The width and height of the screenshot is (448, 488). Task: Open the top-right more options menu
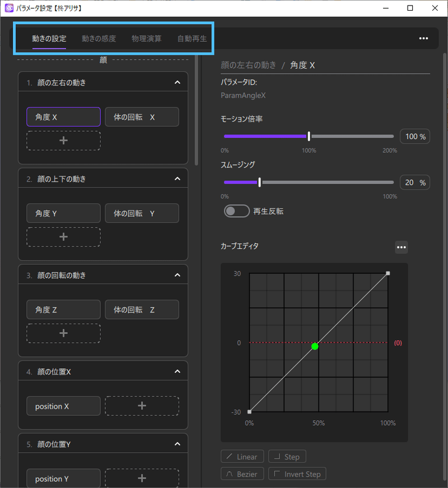[x=423, y=38]
